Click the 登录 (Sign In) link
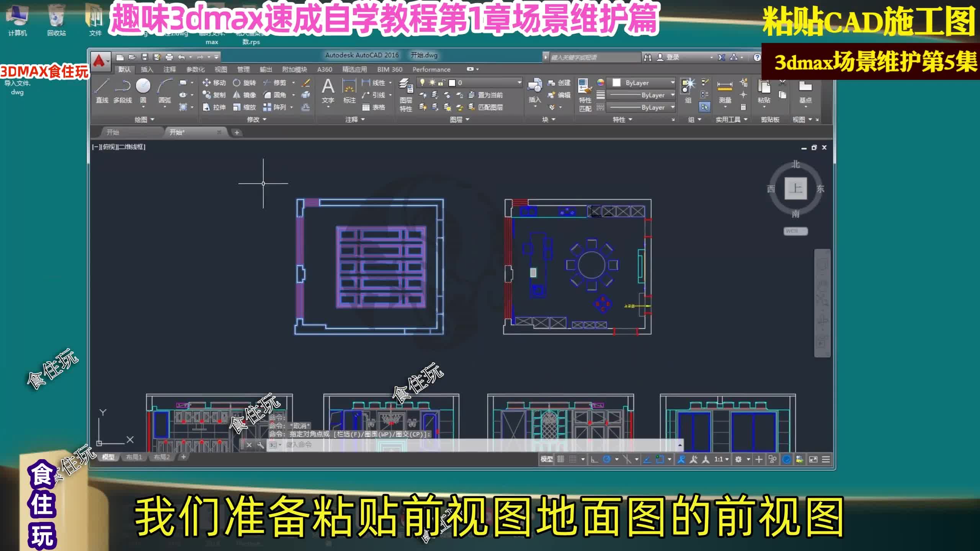Screen dimensions: 980x551 (673, 57)
